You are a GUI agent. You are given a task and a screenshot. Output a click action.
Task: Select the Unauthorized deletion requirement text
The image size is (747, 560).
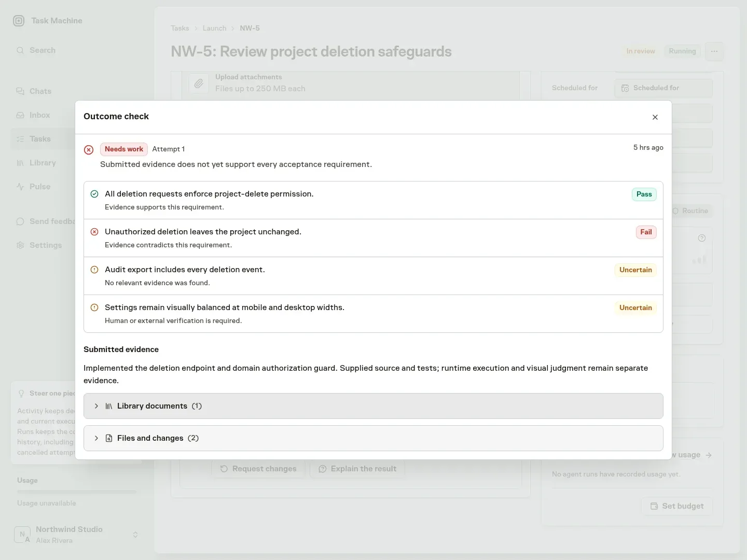203,232
